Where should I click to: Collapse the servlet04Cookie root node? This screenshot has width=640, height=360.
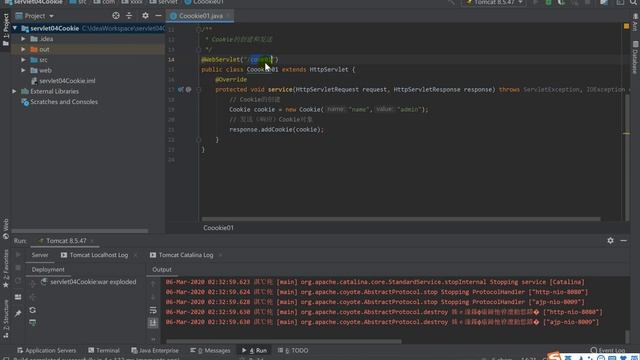(x=15, y=29)
